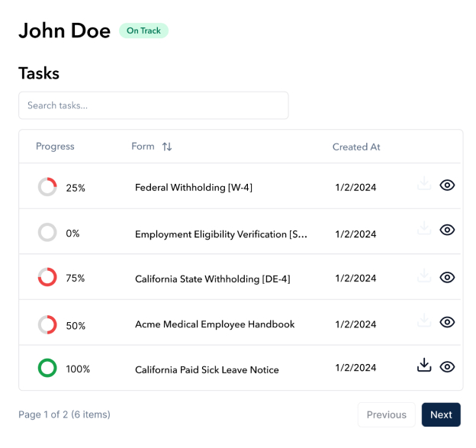Viewport: 476px width, 448px height.
Task: View the Employment Eligibility Verification form
Action: coord(447,230)
